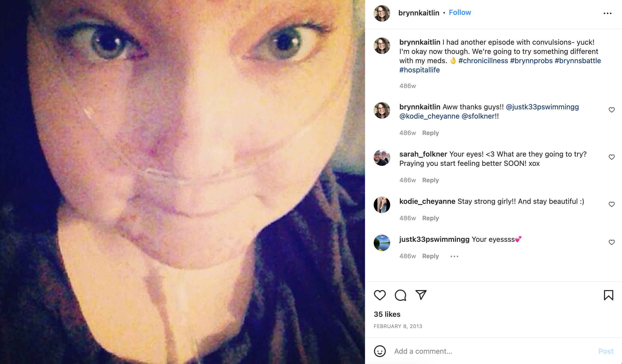Like the post with the heart icon
The height and width of the screenshot is (364, 622).
380,295
